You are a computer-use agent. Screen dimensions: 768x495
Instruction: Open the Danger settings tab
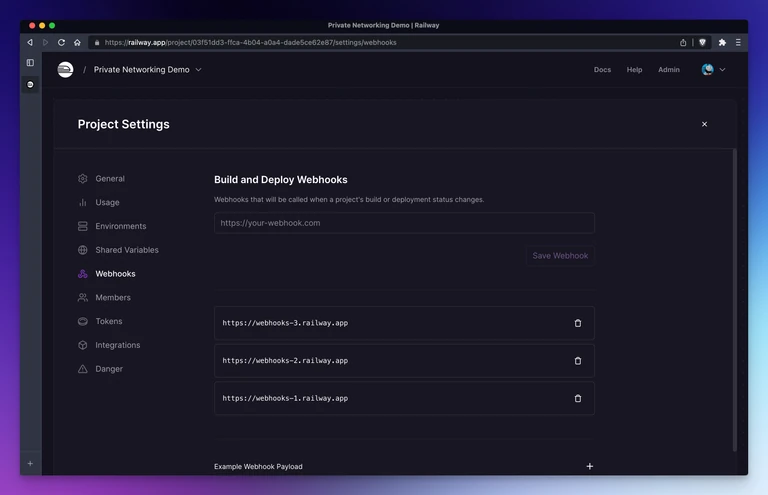(100, 369)
